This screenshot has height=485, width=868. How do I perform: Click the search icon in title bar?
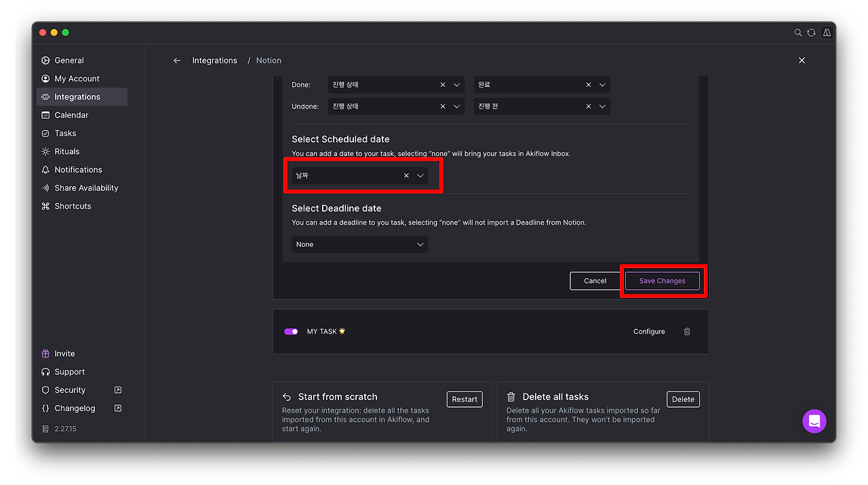pos(798,33)
